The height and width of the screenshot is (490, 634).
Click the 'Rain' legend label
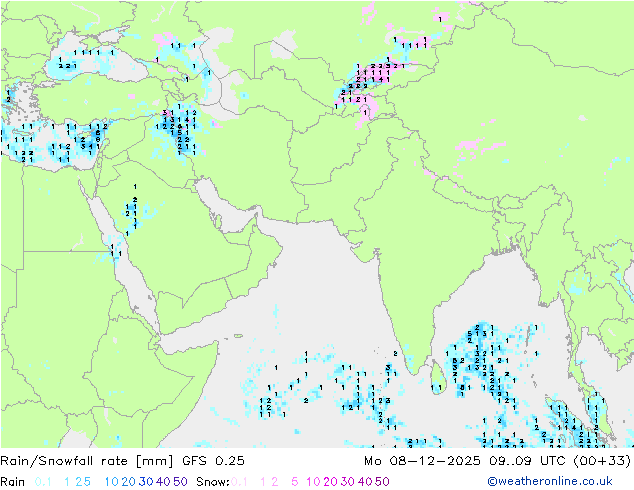coord(13,482)
